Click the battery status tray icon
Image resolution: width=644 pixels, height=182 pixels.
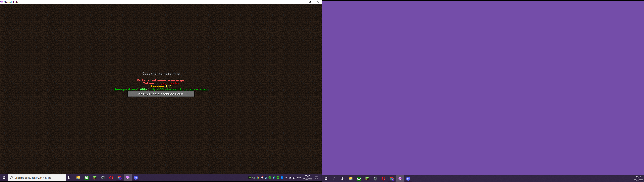click(290, 178)
